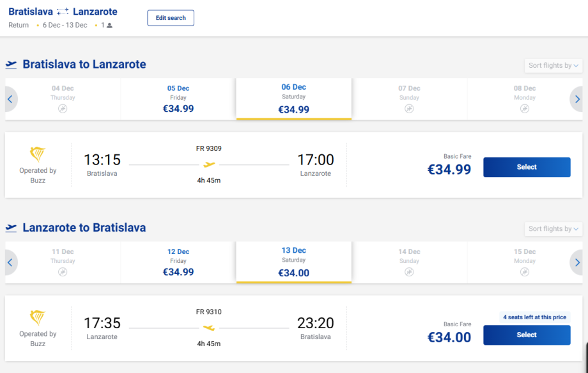This screenshot has width=588, height=373.
Task: Show later outbound dates with right arrow
Action: [x=577, y=99]
